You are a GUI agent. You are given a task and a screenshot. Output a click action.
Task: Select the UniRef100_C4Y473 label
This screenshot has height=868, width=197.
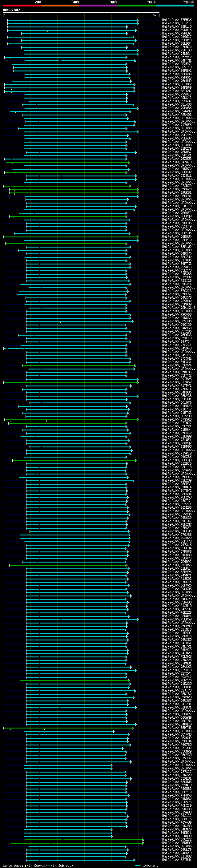(x=177, y=162)
